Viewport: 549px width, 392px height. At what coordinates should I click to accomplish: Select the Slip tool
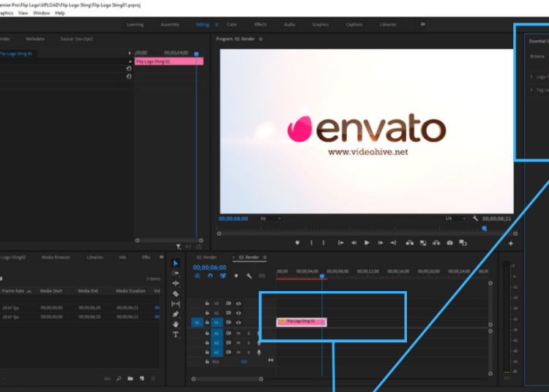click(x=176, y=304)
